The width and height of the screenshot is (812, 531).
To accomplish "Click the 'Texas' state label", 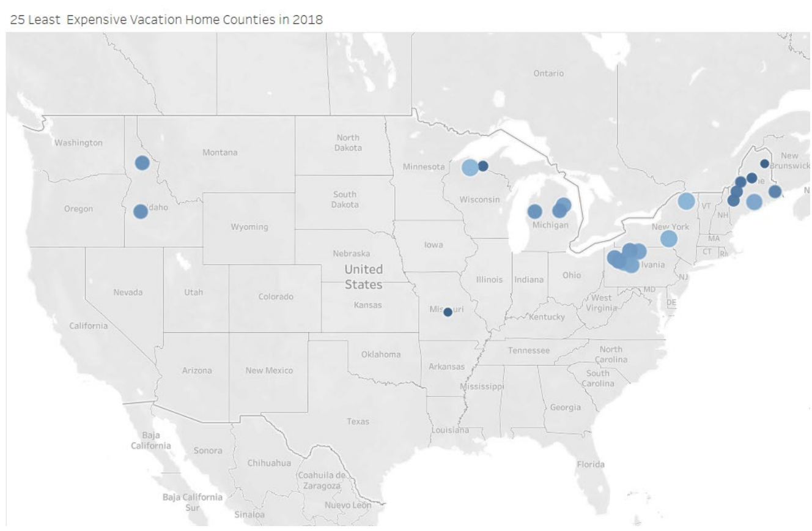I will point(358,421).
